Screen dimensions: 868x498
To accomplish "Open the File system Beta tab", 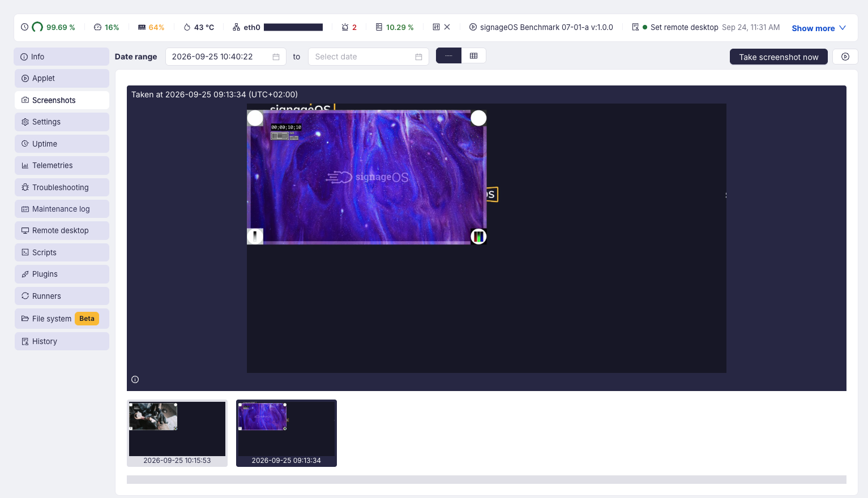I will pyautogui.click(x=62, y=319).
